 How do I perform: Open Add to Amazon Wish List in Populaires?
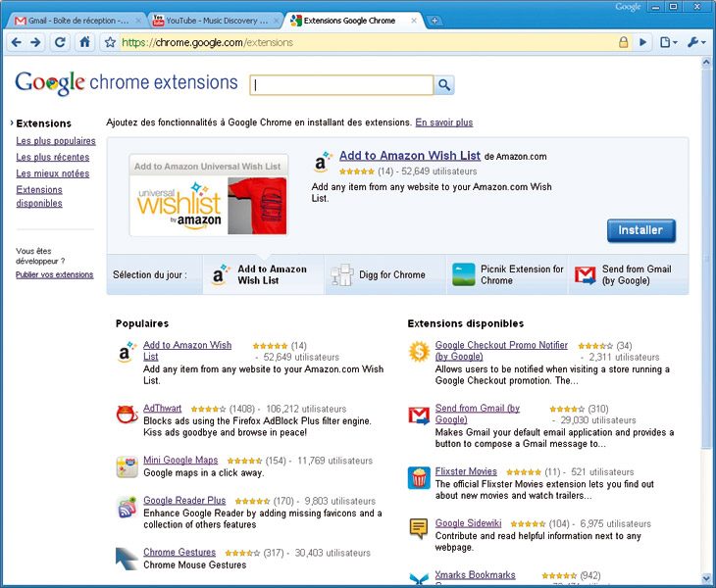pos(187,351)
